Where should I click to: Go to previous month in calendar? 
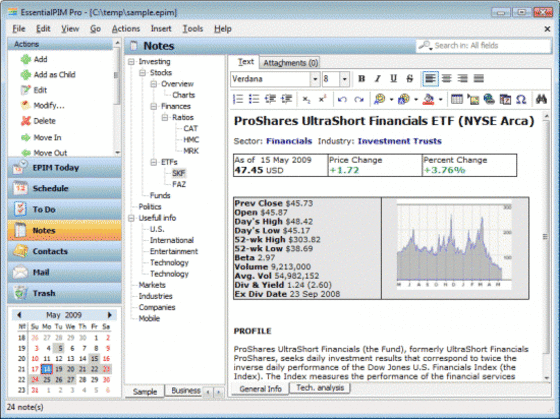(x=19, y=315)
